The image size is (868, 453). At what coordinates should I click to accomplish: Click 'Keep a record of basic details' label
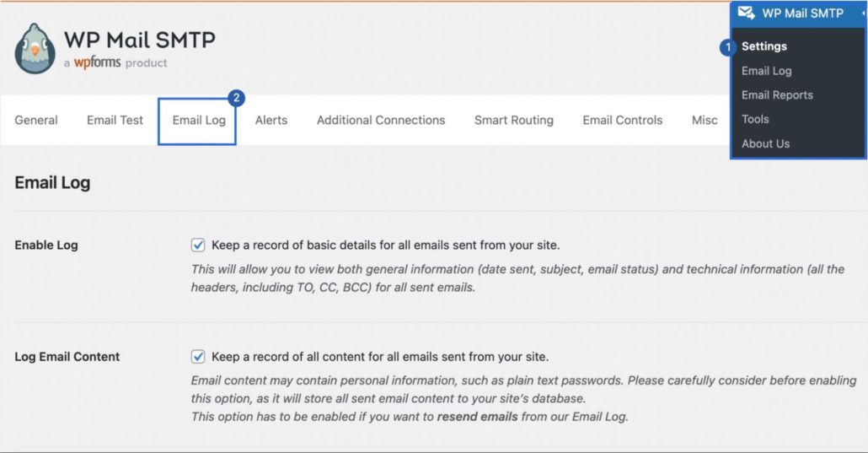(x=386, y=245)
